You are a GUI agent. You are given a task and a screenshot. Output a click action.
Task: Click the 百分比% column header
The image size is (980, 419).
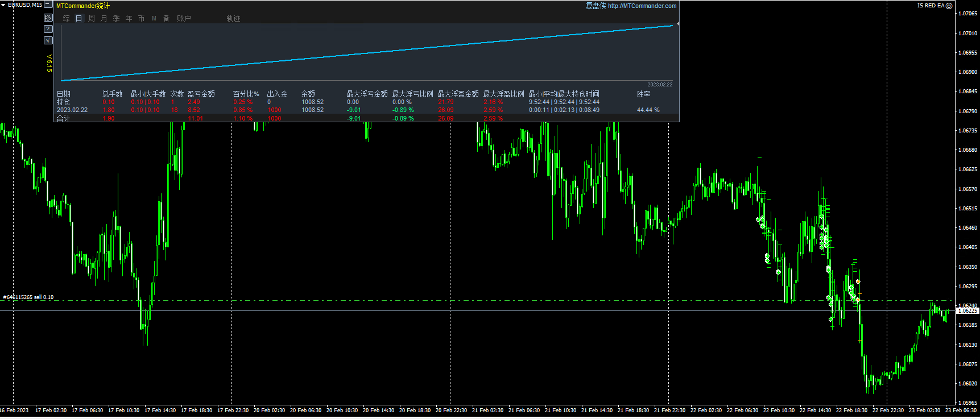tap(246, 94)
